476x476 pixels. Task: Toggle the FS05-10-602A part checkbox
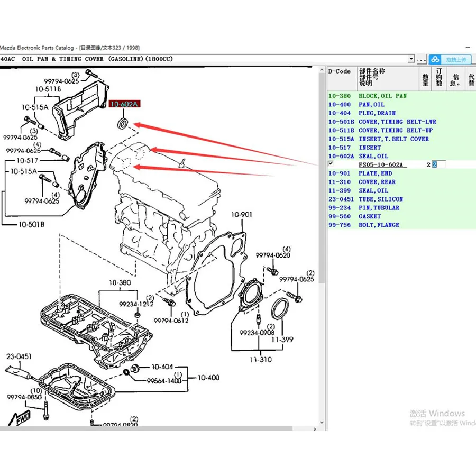(x=331, y=163)
